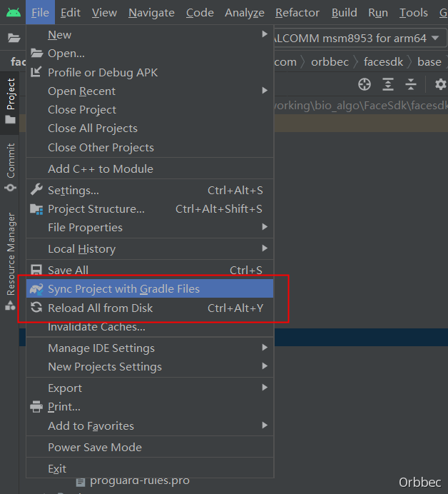Open the Analyze menu
The width and height of the screenshot is (448, 494).
[245, 13]
